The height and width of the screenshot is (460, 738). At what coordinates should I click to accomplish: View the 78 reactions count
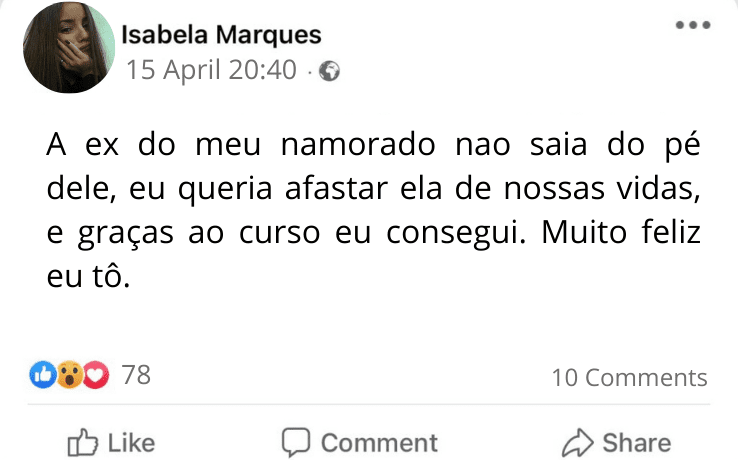[x=135, y=376]
